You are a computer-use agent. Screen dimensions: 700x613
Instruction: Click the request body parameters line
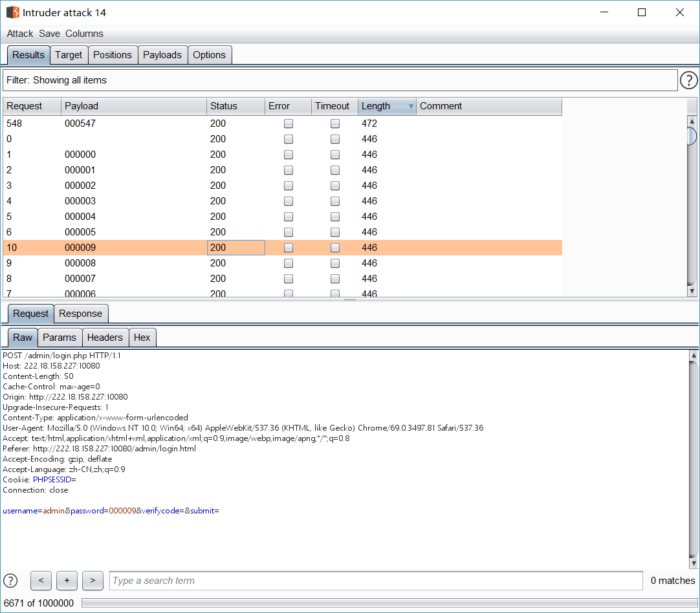111,511
